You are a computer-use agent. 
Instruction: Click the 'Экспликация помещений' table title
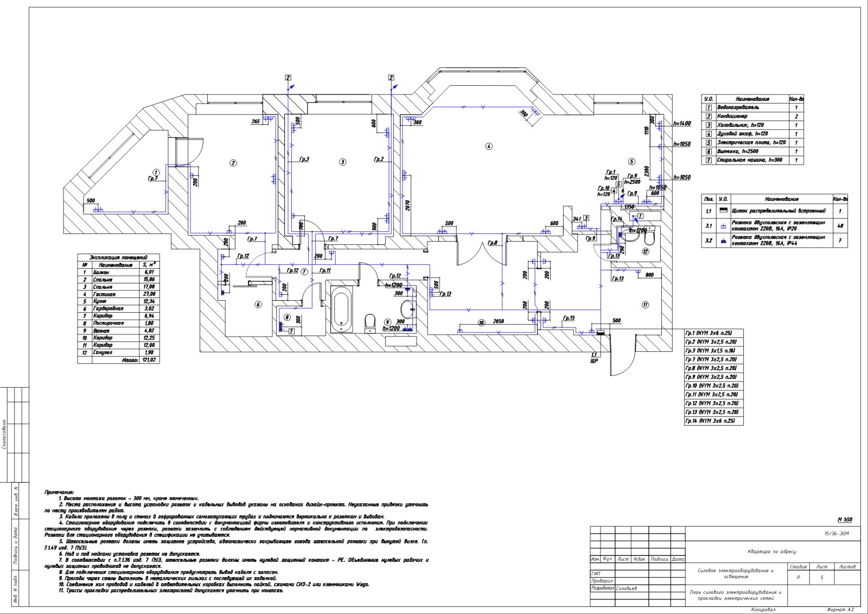click(118, 257)
